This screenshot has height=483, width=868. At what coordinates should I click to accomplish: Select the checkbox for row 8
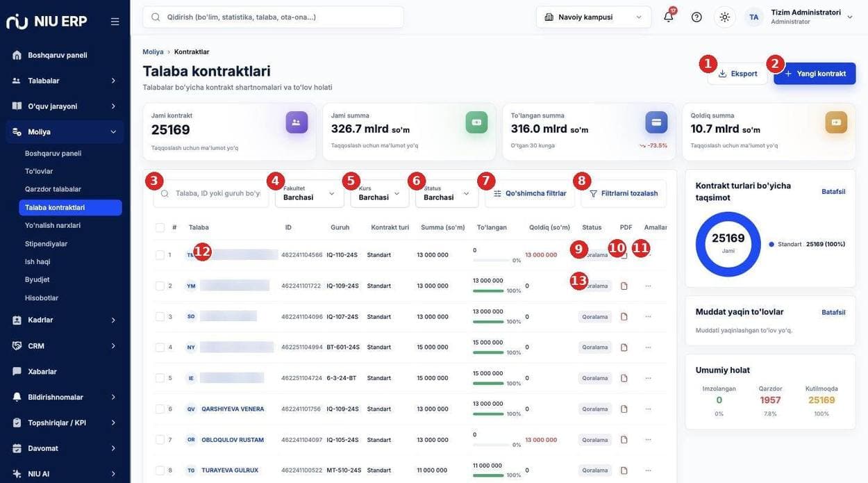(160, 470)
